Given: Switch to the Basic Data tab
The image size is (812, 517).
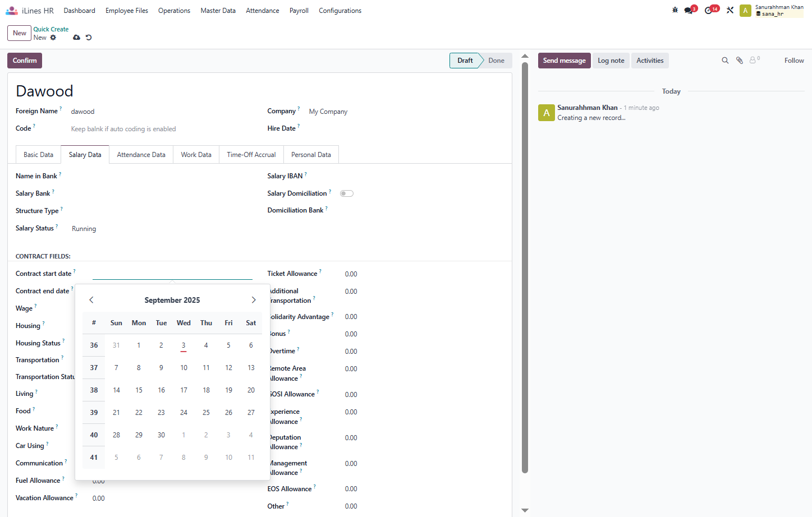Looking at the screenshot, I should [x=39, y=155].
